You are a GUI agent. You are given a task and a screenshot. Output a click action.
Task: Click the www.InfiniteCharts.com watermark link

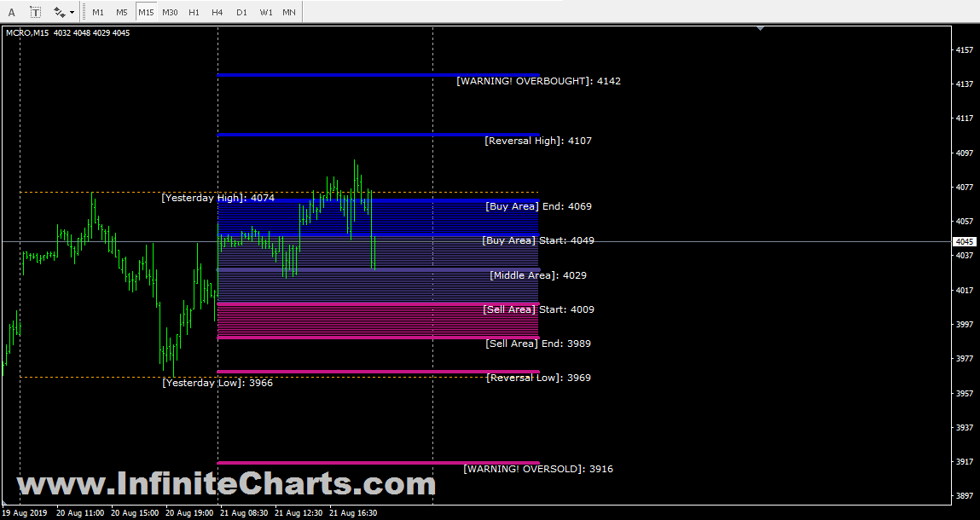(x=230, y=484)
